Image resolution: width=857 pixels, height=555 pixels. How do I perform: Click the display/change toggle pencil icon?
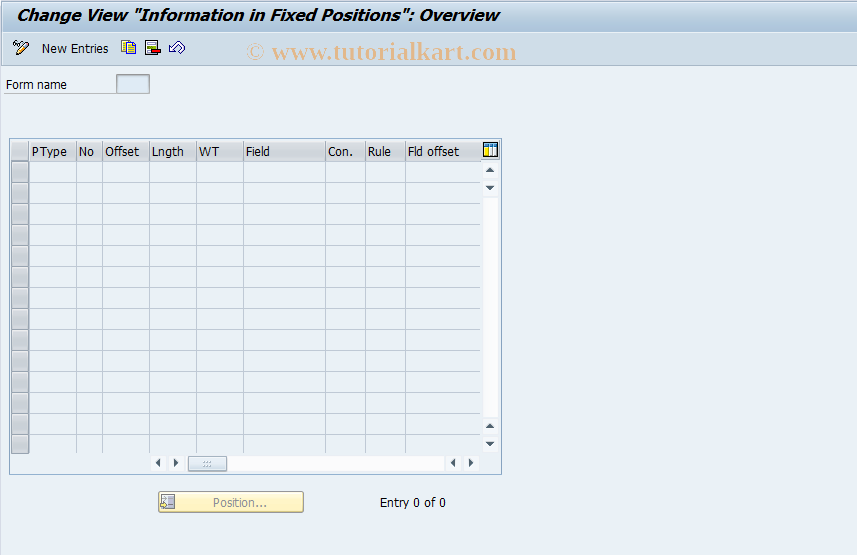pyautogui.click(x=21, y=48)
